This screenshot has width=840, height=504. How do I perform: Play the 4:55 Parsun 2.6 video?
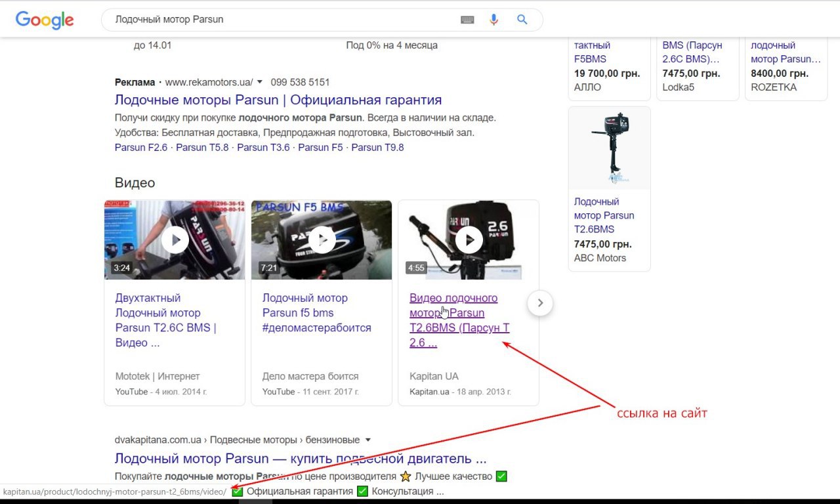tap(469, 240)
